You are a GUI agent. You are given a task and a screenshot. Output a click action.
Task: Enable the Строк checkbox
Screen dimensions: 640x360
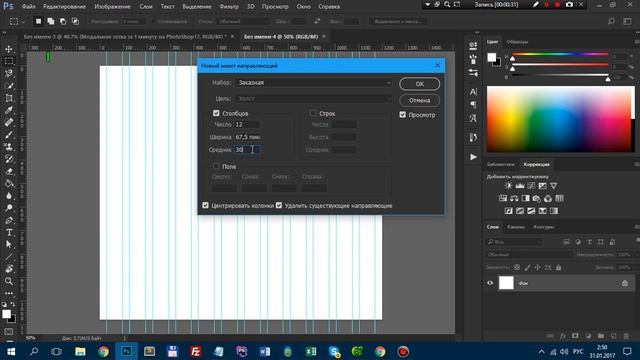313,113
